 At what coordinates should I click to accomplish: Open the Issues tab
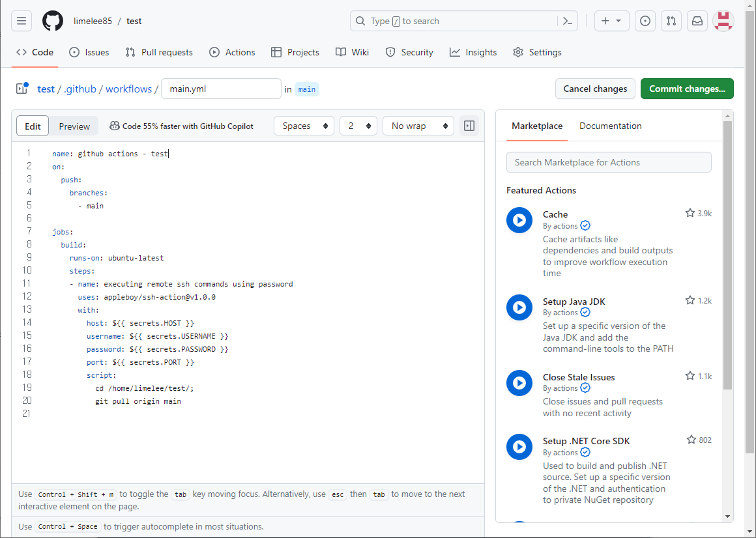coord(89,52)
